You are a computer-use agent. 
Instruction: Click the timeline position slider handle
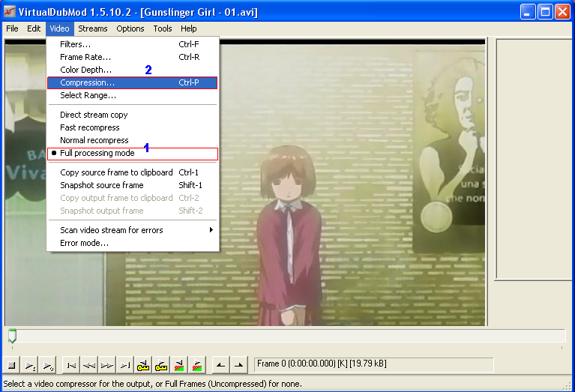[x=12, y=337]
